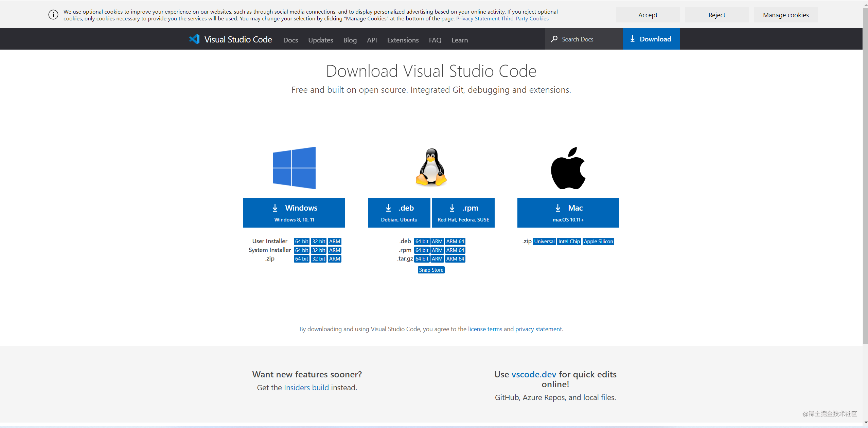Click the Windows logo icon
Viewport: 868px width, 428px height.
[x=294, y=168]
